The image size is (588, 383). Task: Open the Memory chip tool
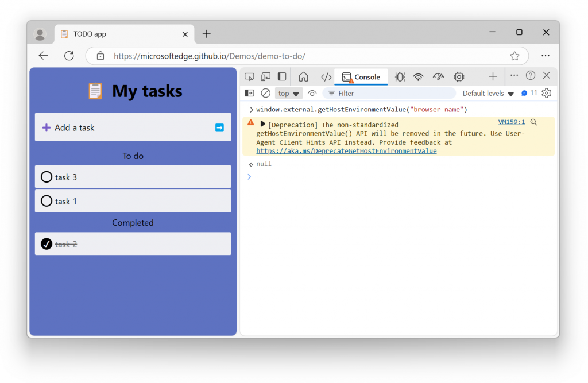tap(459, 76)
